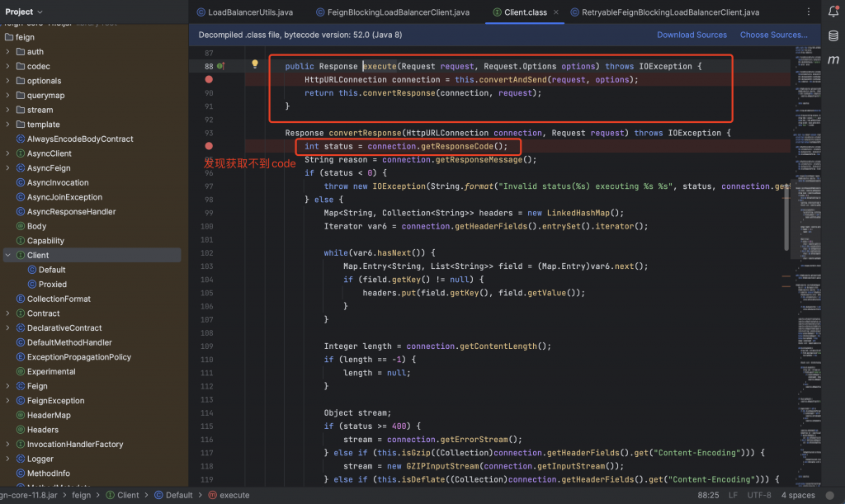Switch to the FeignBlockingLoadBalancerClient.java tab
This screenshot has width=845, height=504.
click(x=392, y=12)
